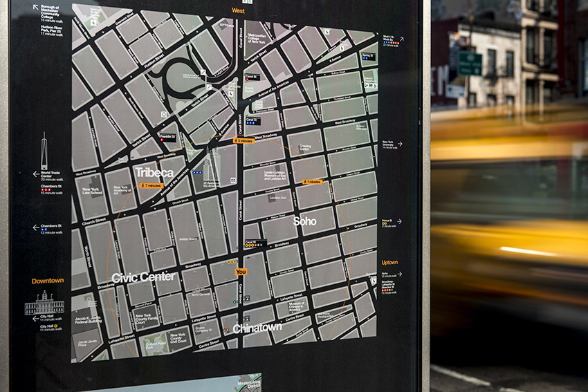Tap the arrow beside West 4 St
The image size is (588, 392).
point(402,39)
